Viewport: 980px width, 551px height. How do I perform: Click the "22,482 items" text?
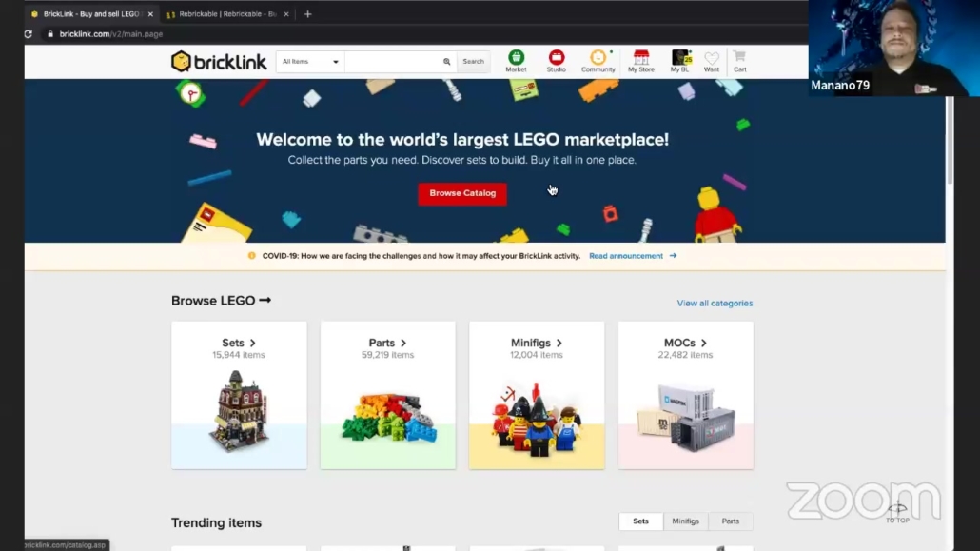pos(685,355)
